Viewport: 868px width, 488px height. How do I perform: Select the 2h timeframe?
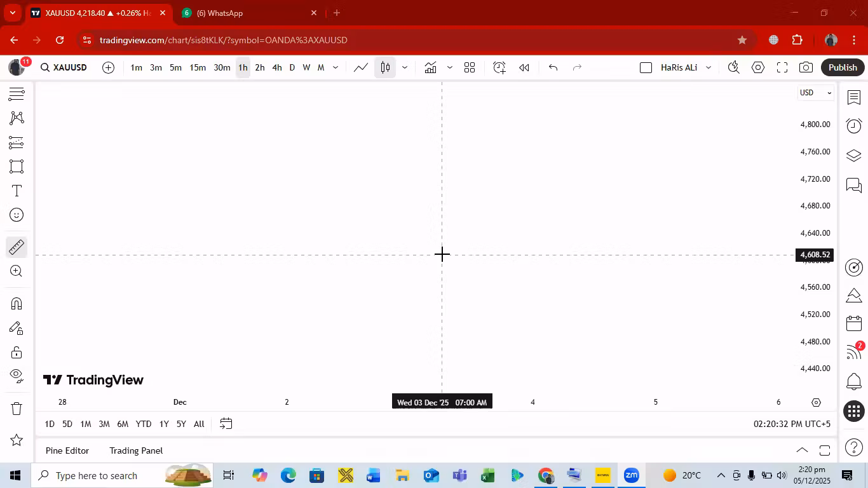pyautogui.click(x=260, y=67)
